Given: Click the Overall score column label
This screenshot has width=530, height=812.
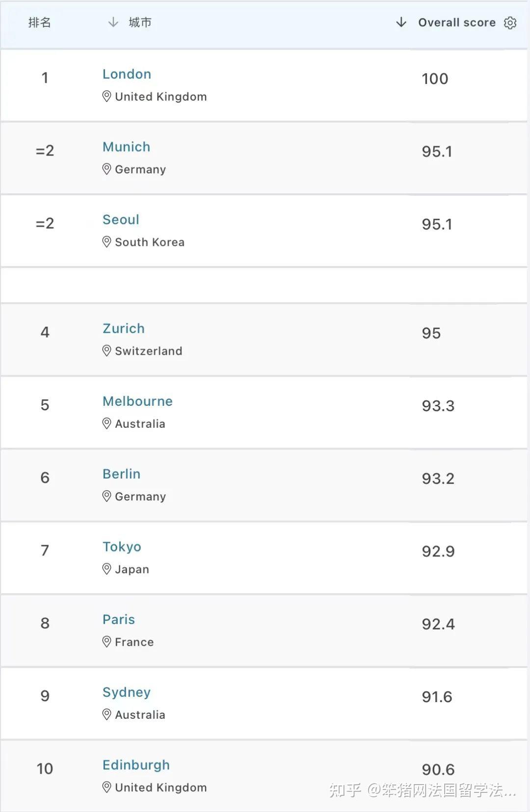Looking at the screenshot, I should (457, 23).
